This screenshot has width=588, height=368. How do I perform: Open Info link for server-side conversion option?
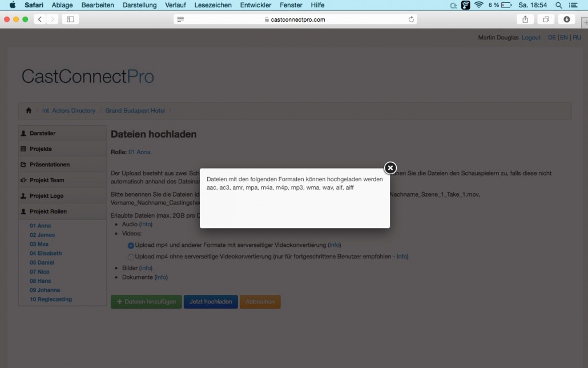tap(335, 245)
